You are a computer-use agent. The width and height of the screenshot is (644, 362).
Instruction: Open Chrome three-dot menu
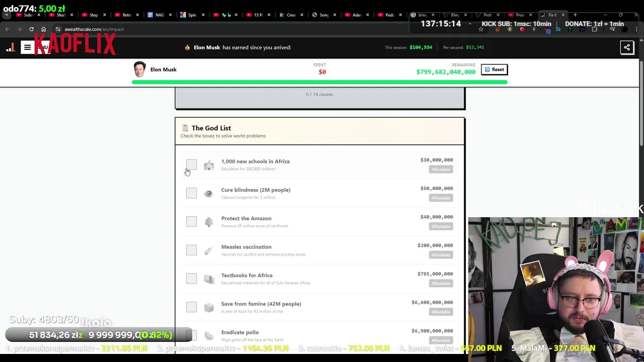pos(637,29)
